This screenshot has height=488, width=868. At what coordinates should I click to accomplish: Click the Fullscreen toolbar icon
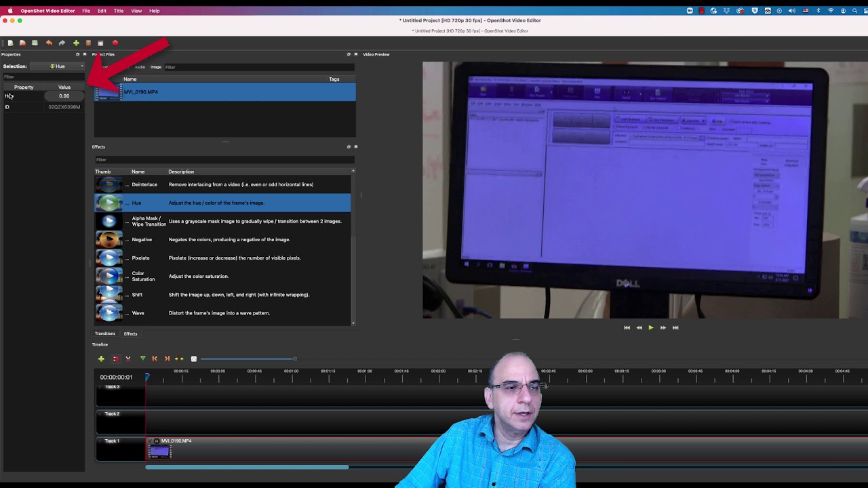(x=100, y=43)
